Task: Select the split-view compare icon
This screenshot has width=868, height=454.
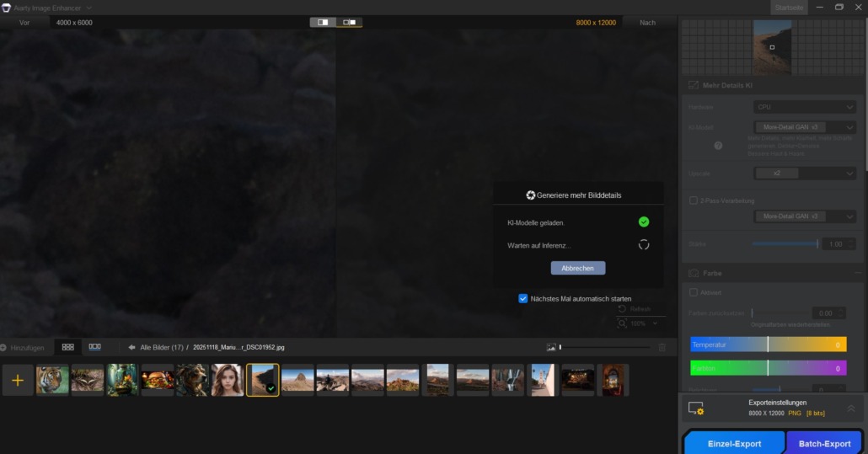Action: [x=323, y=22]
